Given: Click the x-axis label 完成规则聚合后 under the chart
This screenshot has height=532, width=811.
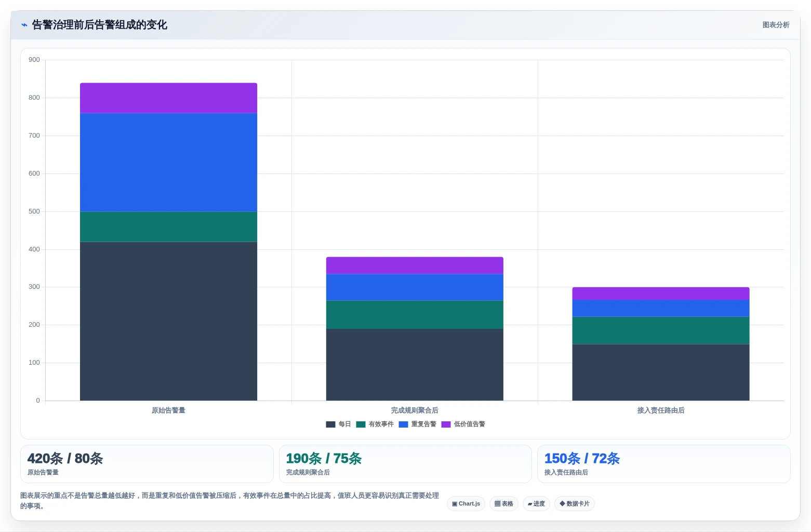Looking at the screenshot, I should [x=415, y=410].
